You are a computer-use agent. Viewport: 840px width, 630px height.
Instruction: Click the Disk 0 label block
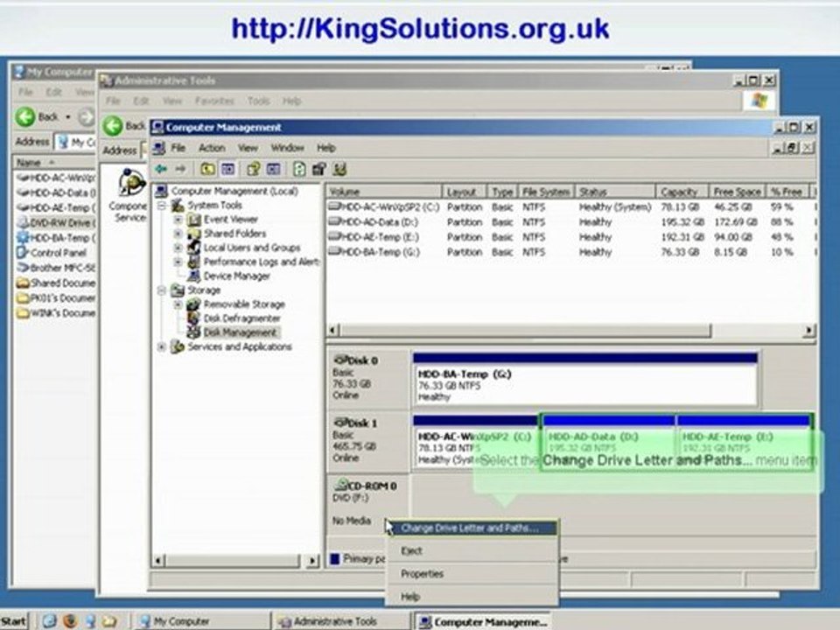[368, 378]
